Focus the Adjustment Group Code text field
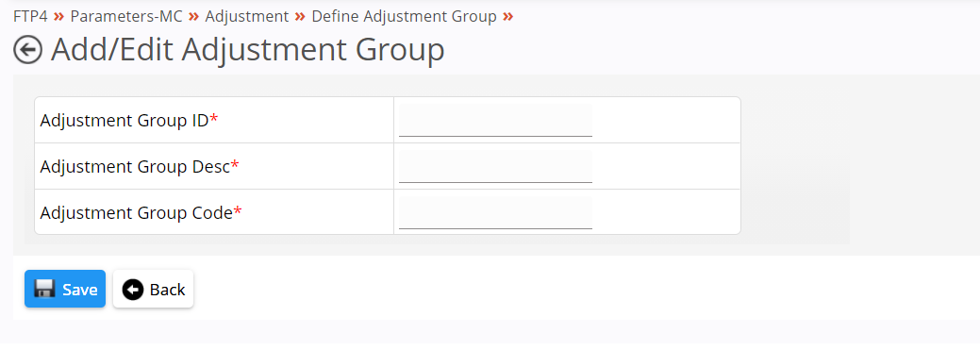 495,212
